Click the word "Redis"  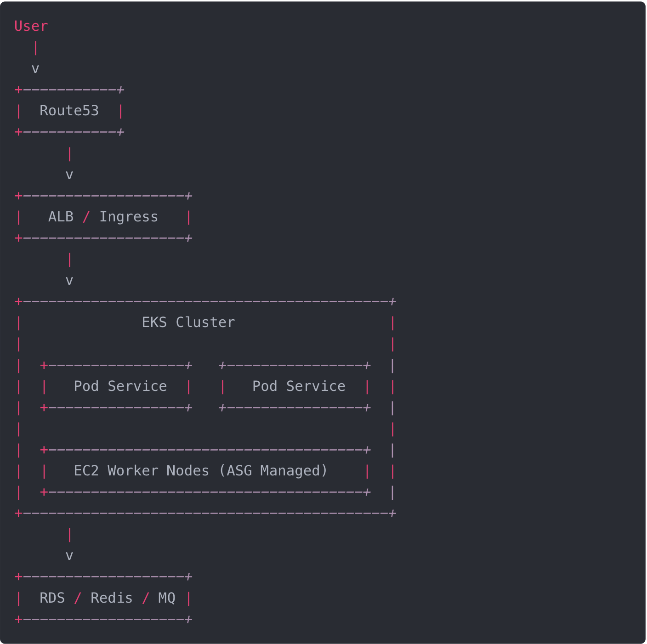(111, 598)
